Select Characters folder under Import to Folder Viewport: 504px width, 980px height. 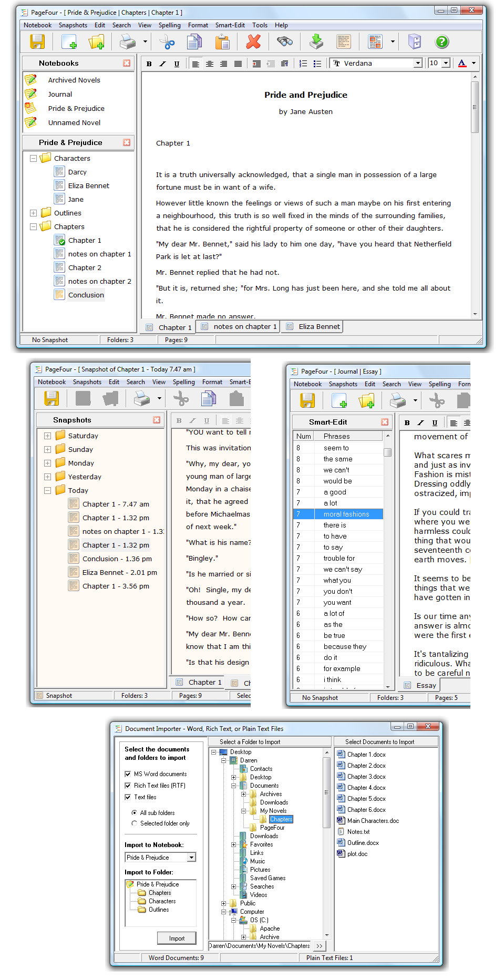[162, 901]
